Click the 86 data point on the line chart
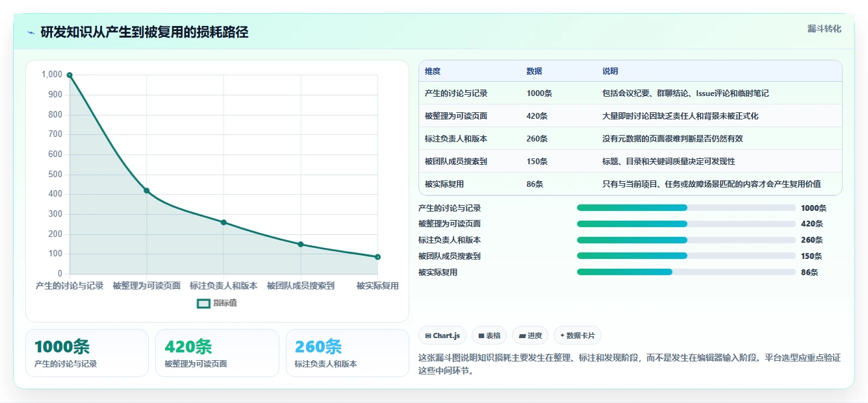 (377, 257)
